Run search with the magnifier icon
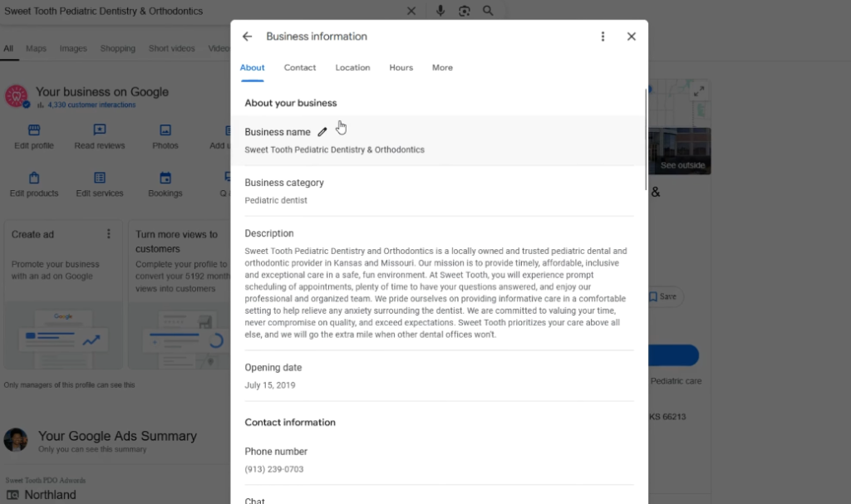This screenshot has width=851, height=504. [x=488, y=11]
